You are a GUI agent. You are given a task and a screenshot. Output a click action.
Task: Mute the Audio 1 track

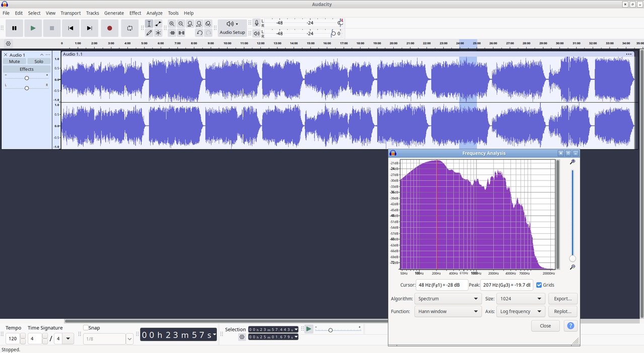[x=15, y=61]
